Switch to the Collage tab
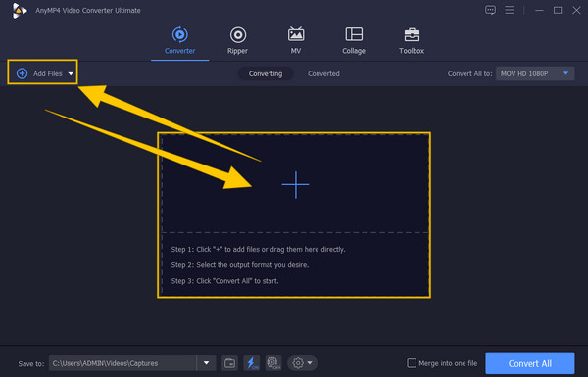 [x=354, y=40]
